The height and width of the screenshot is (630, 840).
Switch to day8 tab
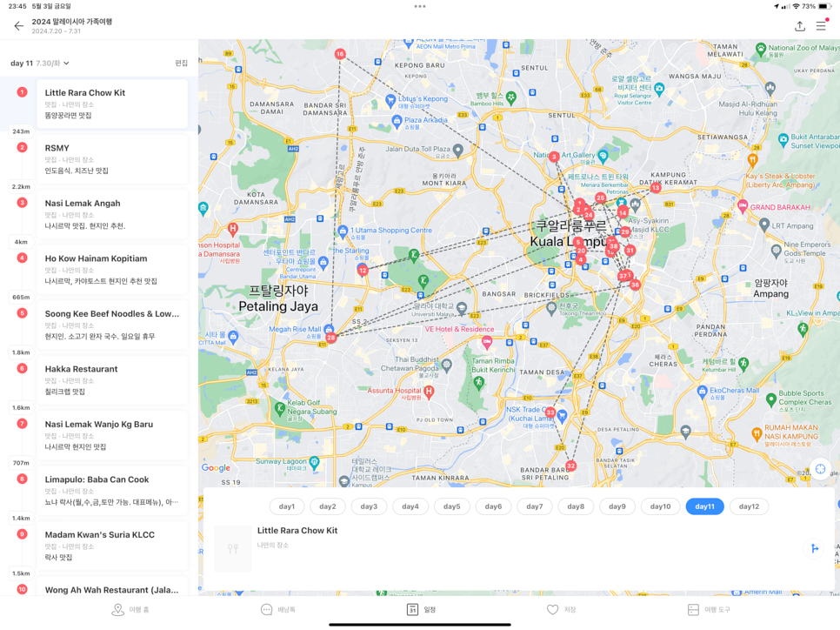click(576, 506)
